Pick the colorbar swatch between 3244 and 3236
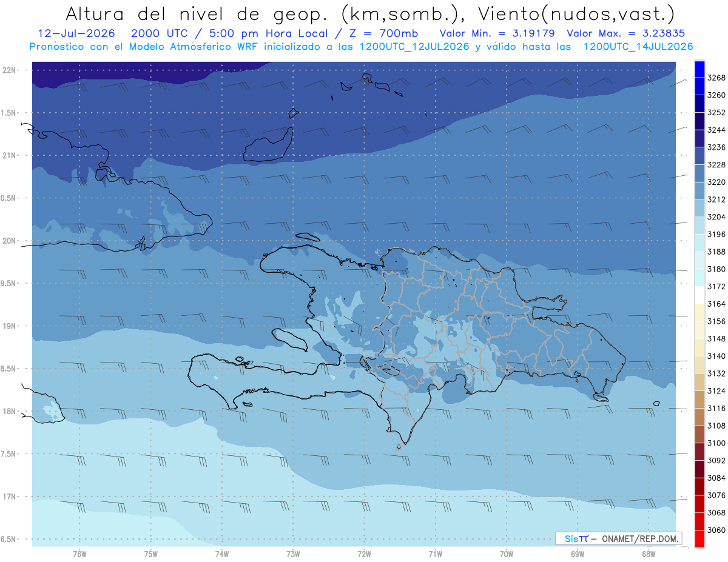Viewport: 728px width, 562px height. pos(699,138)
